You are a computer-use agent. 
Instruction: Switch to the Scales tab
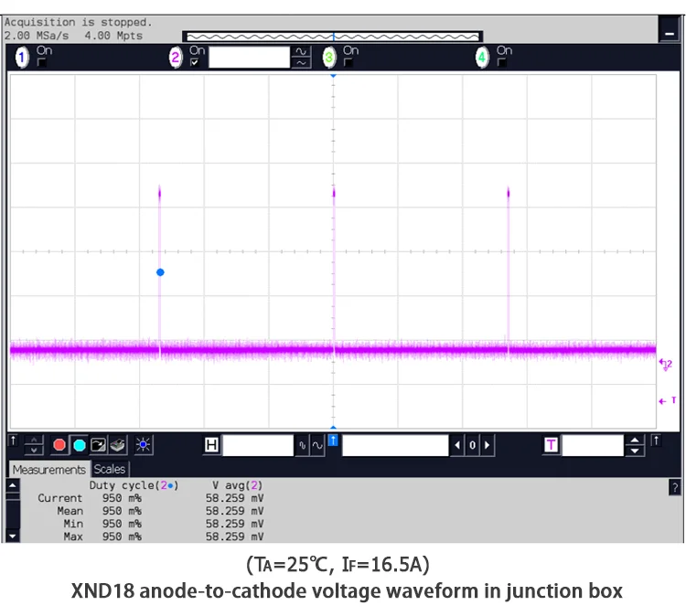coord(110,470)
